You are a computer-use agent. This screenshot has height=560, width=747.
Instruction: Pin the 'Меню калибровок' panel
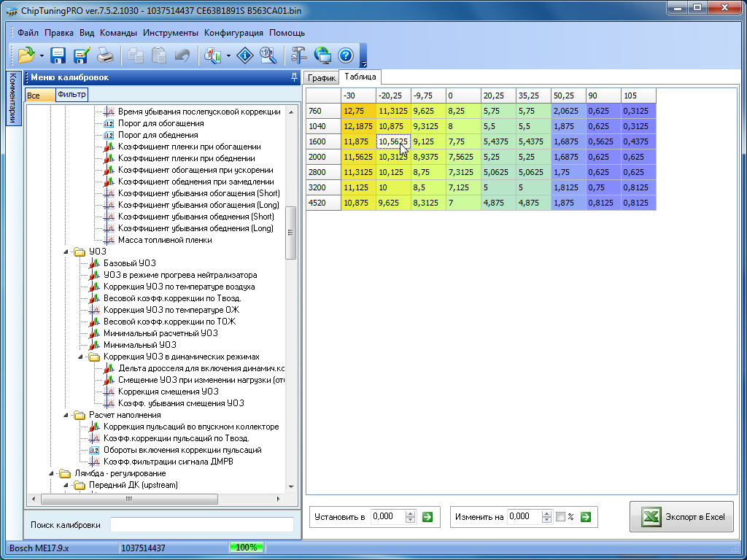[294, 77]
